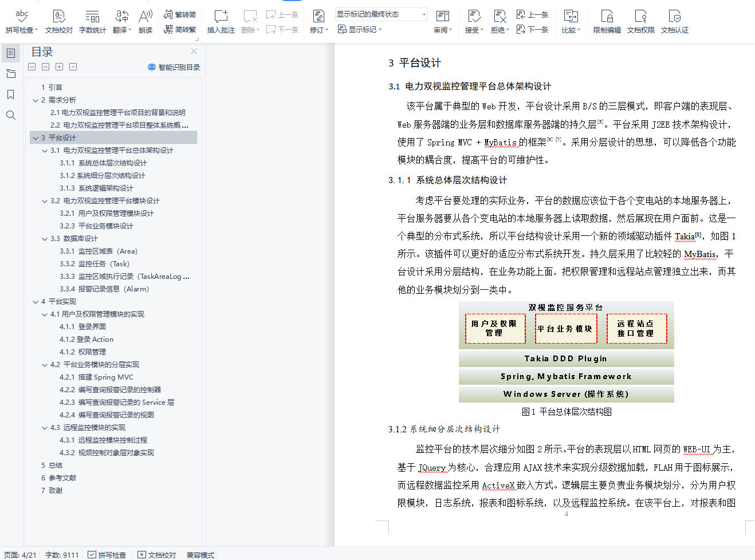Open the chapter navigation sidebar icon
This screenshot has height=560, width=755.
11,74
